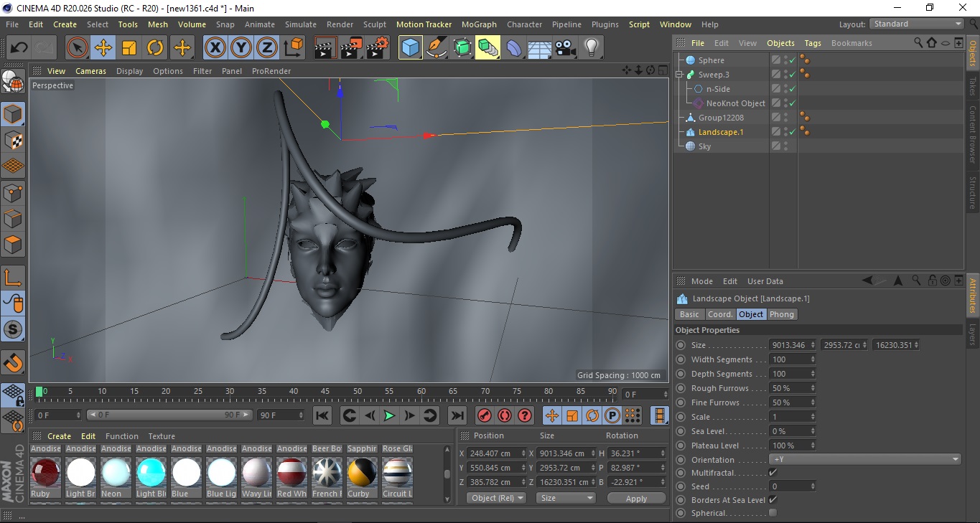This screenshot has width=980, height=523.
Task: Adjust Seed value stepper
Action: [813, 486]
